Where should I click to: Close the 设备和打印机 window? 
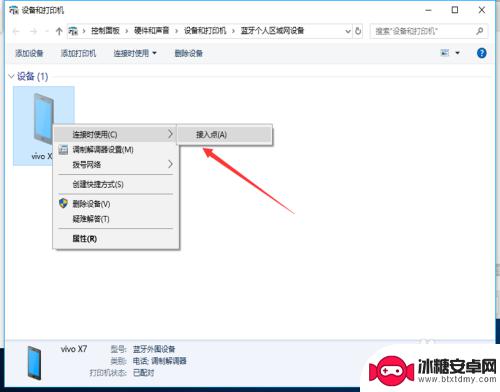click(x=481, y=10)
